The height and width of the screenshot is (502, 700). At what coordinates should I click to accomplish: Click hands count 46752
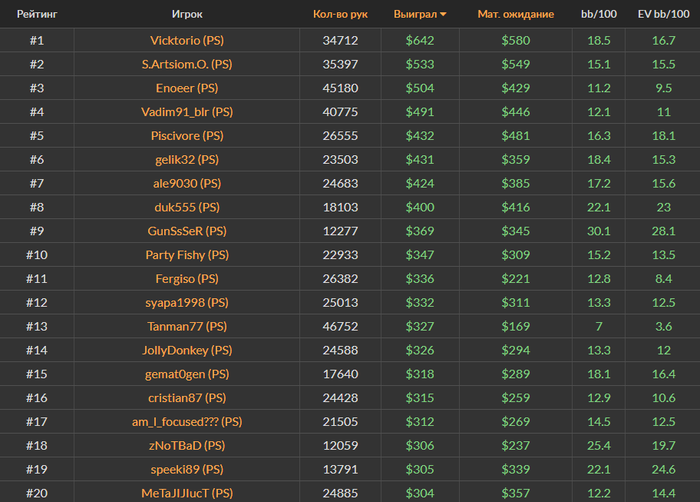pos(340,326)
